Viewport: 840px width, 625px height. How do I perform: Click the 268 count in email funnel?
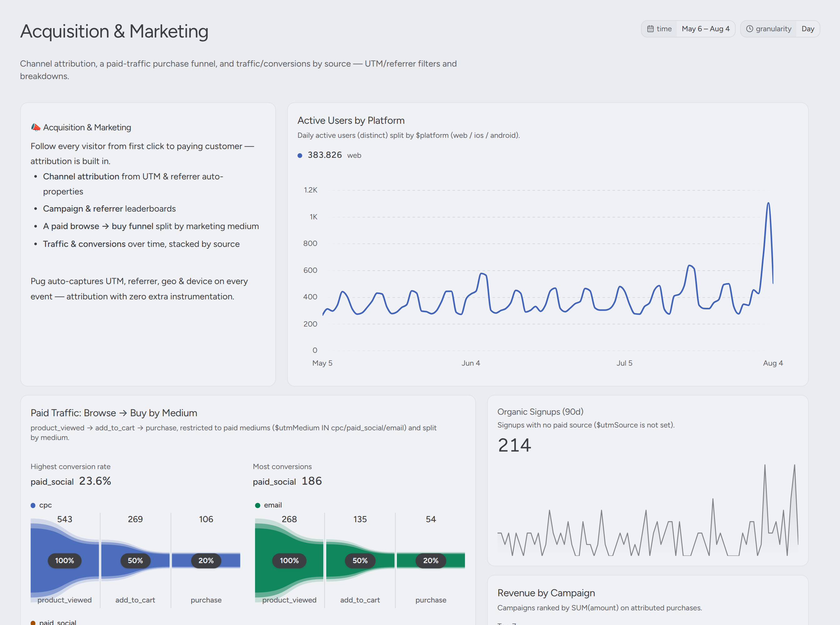(289, 519)
